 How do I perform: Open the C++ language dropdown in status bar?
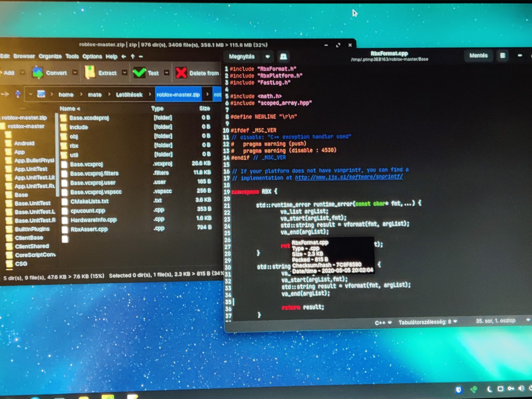coord(383,323)
